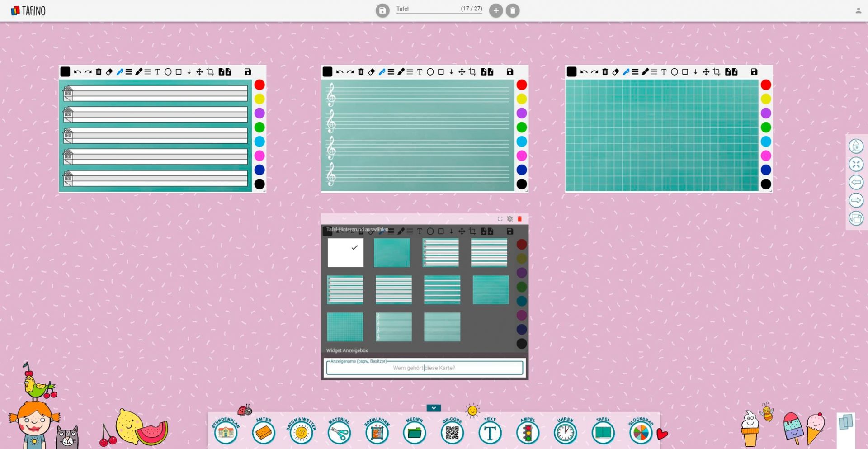Choose the music staff background thumbnail
The height and width of the screenshot is (449, 868).
[x=393, y=327]
